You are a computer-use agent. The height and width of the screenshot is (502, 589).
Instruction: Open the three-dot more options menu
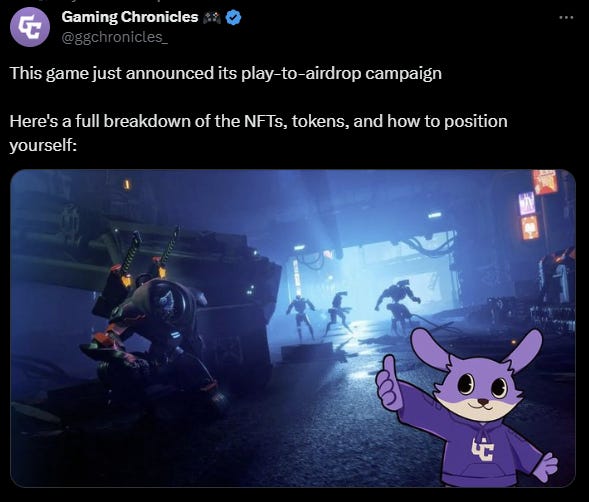(x=566, y=17)
